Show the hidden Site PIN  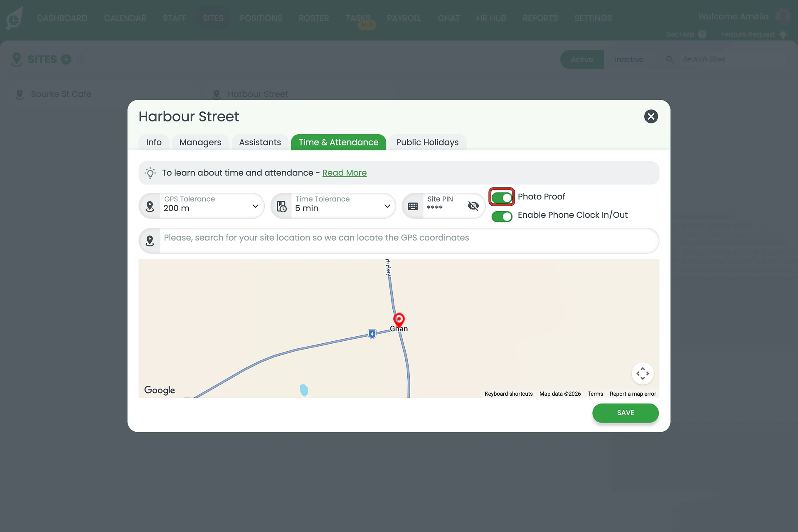coord(473,206)
